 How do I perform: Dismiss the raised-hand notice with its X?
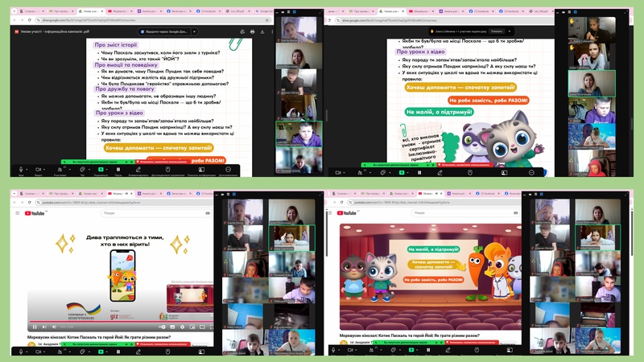click(x=510, y=31)
